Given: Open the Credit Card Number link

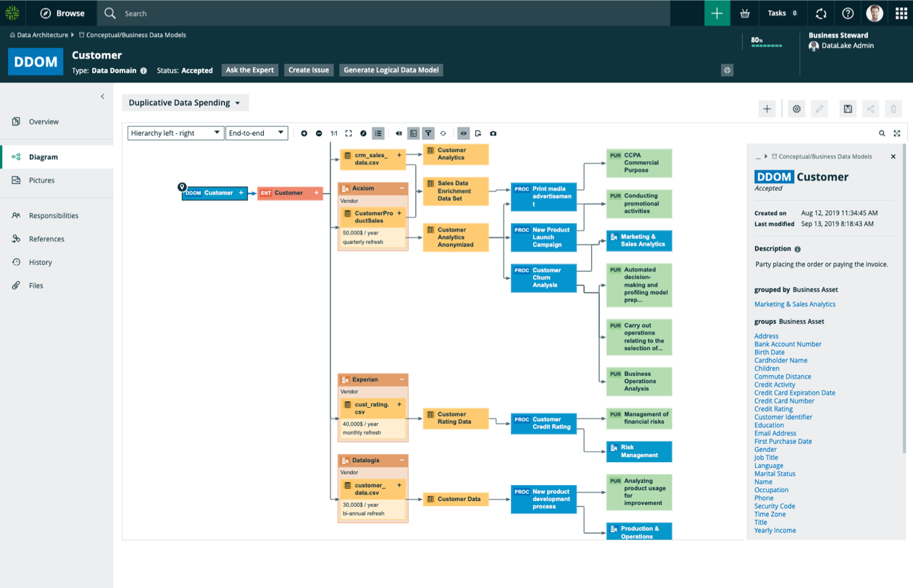Looking at the screenshot, I should pos(784,400).
